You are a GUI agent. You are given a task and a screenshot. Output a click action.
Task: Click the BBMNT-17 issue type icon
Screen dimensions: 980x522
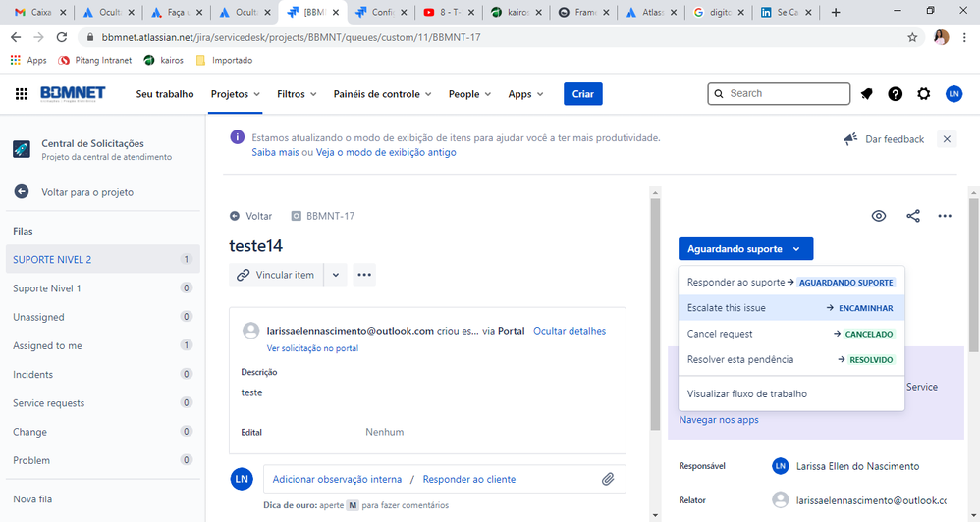coord(297,216)
